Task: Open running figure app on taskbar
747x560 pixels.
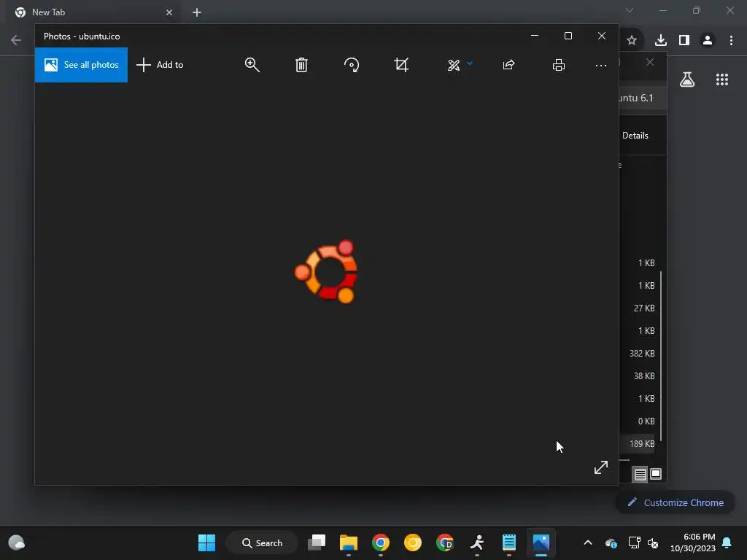Action: [477, 542]
